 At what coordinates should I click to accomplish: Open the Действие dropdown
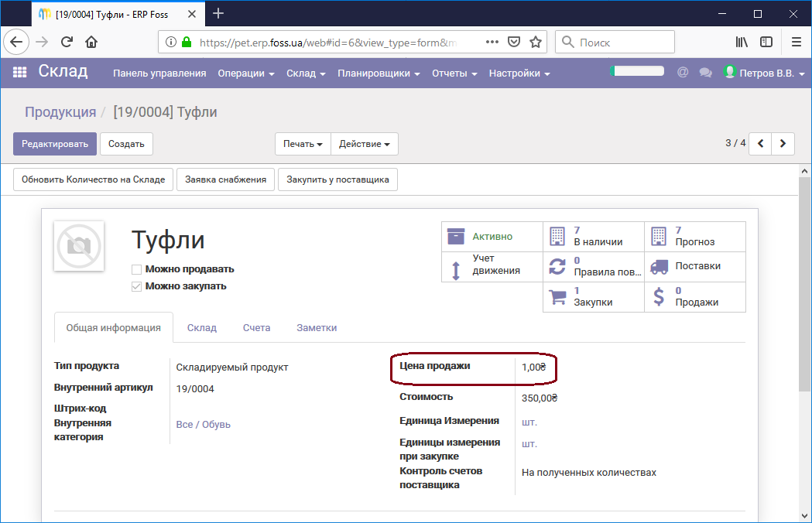(x=365, y=144)
